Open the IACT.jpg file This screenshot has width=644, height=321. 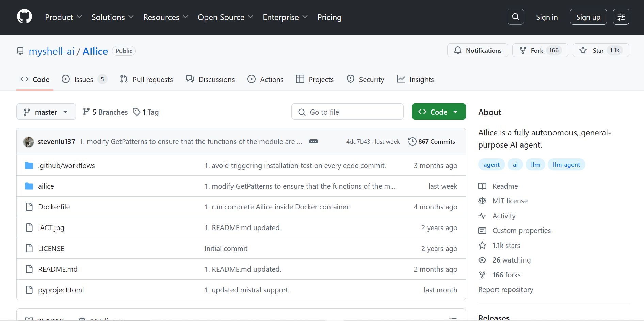tap(51, 228)
